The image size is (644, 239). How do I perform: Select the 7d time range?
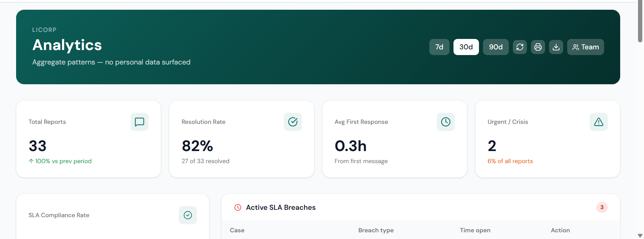[x=439, y=47]
